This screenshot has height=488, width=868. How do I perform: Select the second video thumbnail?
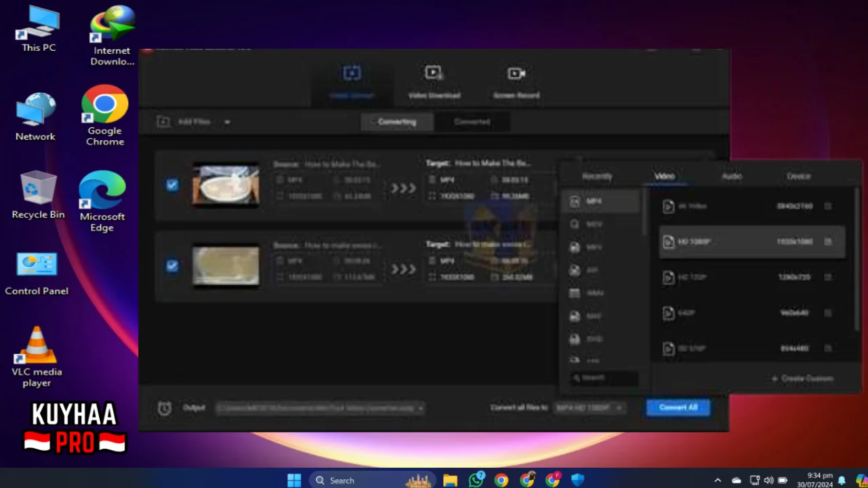(x=226, y=266)
